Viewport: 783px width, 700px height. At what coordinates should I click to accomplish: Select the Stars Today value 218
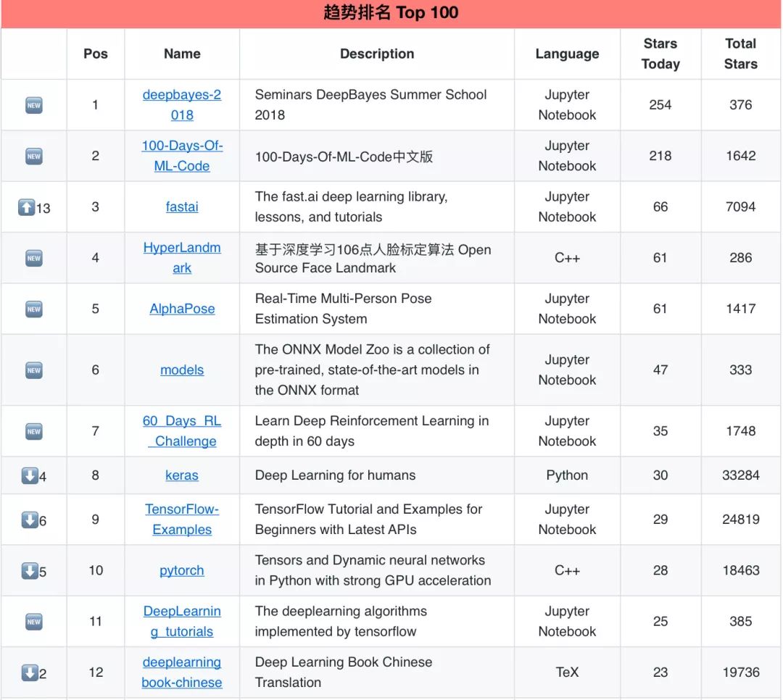point(660,156)
